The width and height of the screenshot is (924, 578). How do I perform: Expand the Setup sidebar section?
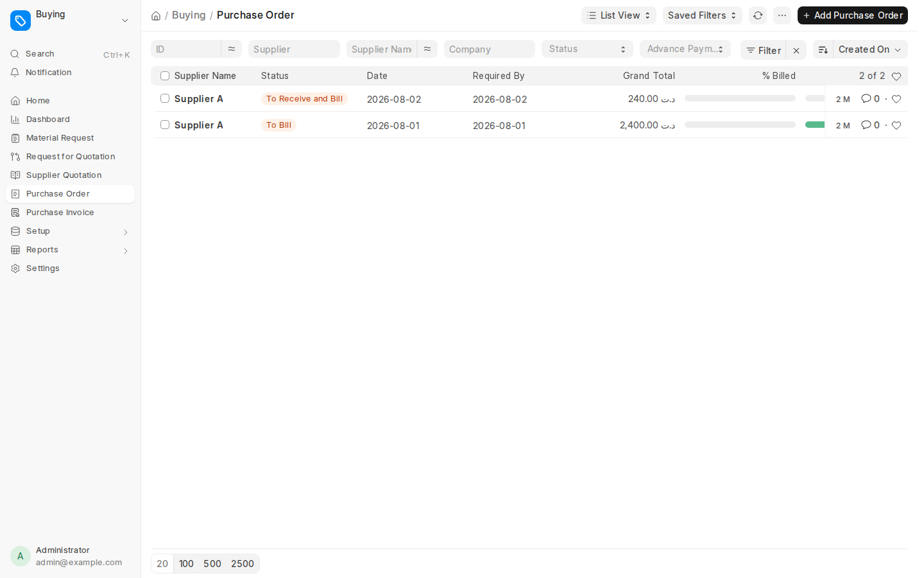point(126,232)
